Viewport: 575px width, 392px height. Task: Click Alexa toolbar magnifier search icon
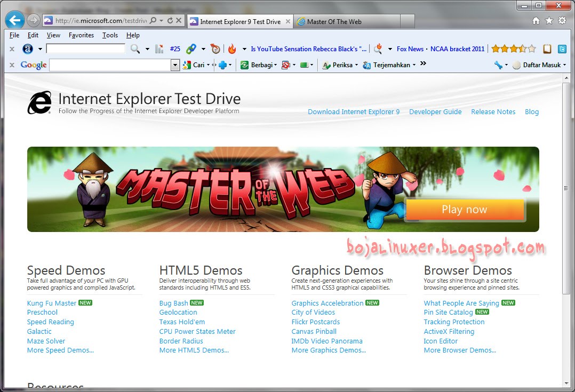pyautogui.click(x=135, y=49)
